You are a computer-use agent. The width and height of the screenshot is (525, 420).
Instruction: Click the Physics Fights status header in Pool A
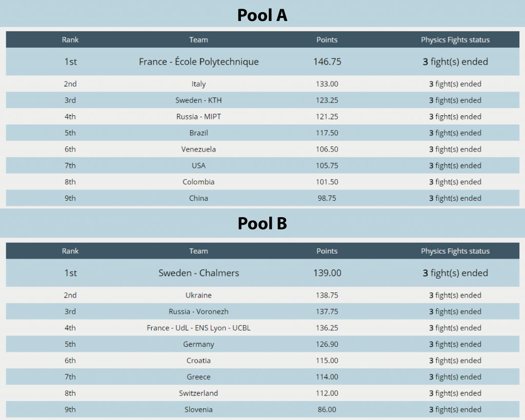point(455,40)
